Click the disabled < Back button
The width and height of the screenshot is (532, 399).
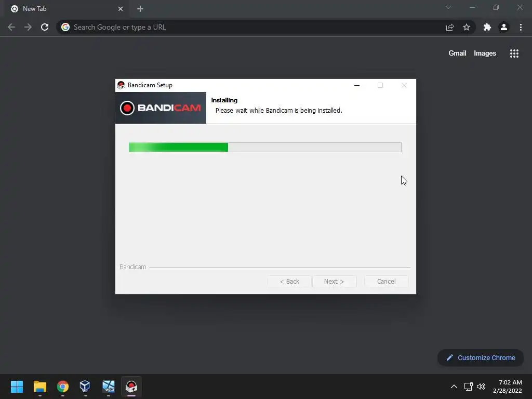(x=289, y=281)
